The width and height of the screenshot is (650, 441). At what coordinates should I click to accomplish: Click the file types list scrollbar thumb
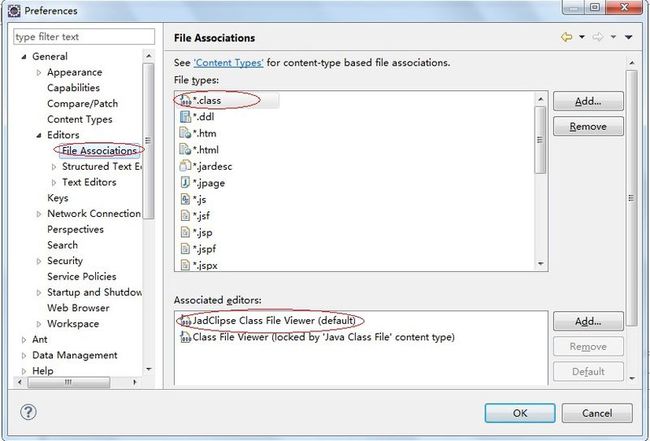tap(540, 140)
